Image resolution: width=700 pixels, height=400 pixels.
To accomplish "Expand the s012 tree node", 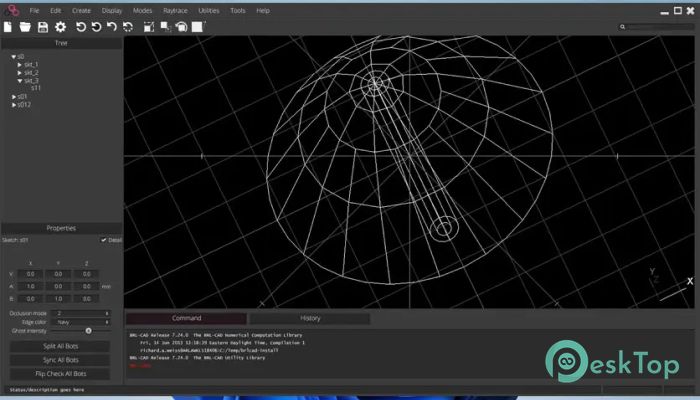I will tap(14, 104).
